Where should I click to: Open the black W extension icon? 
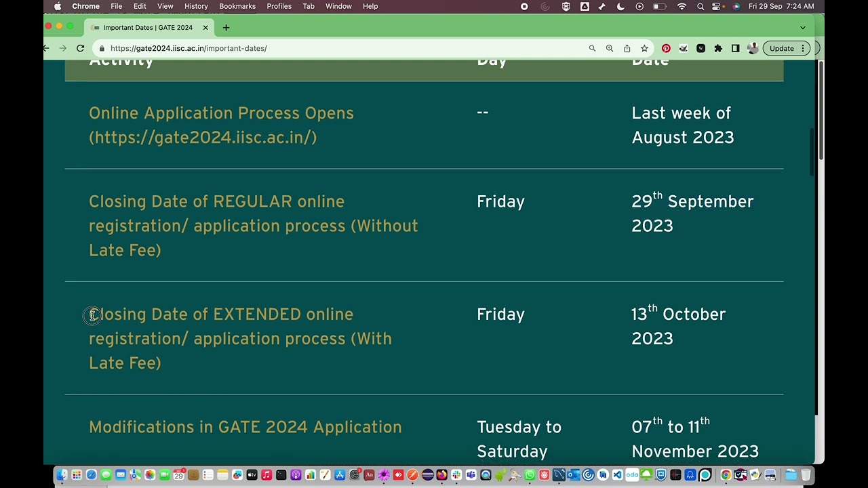[701, 48]
